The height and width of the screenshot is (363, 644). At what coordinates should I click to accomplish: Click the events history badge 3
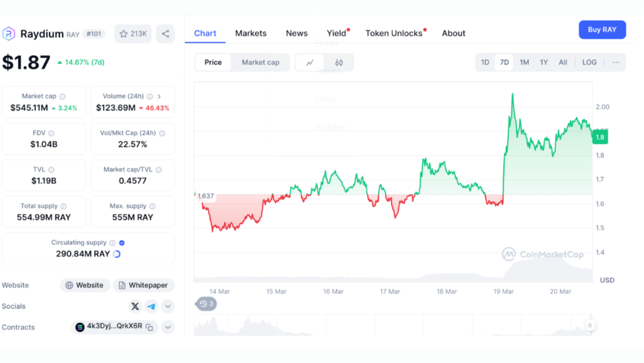coord(206,304)
